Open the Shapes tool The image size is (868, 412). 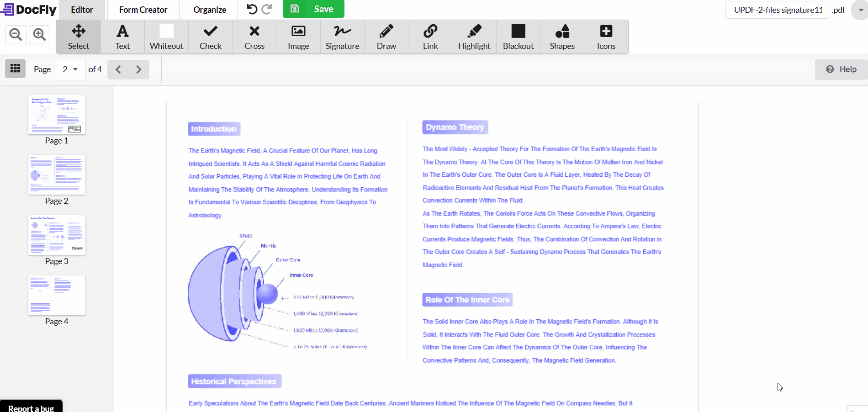click(562, 37)
